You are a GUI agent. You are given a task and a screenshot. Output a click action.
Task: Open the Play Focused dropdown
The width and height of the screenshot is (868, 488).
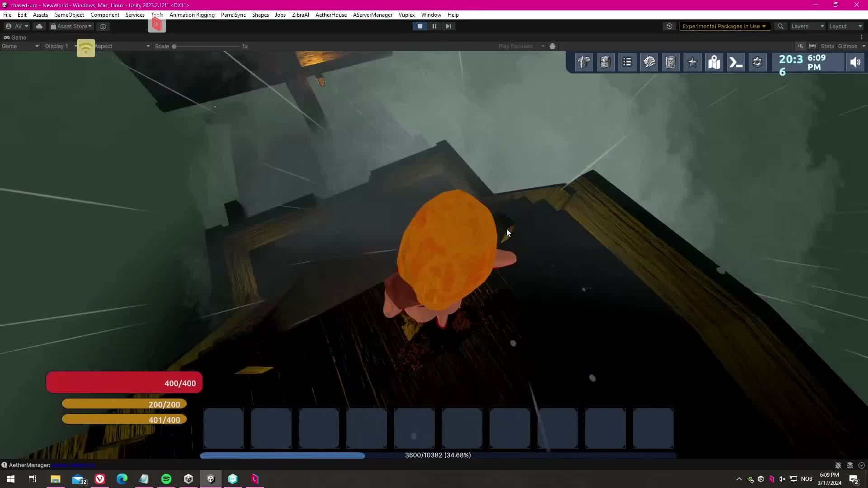point(521,46)
